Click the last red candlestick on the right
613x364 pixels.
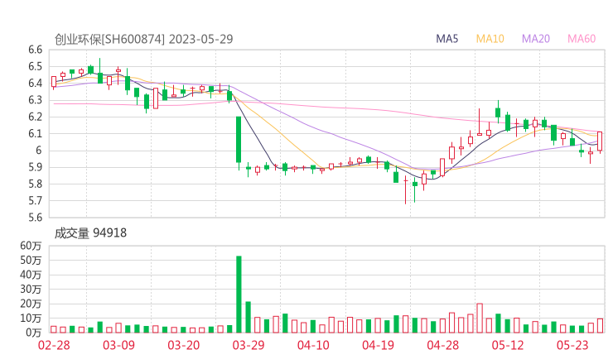pyautogui.click(x=600, y=141)
